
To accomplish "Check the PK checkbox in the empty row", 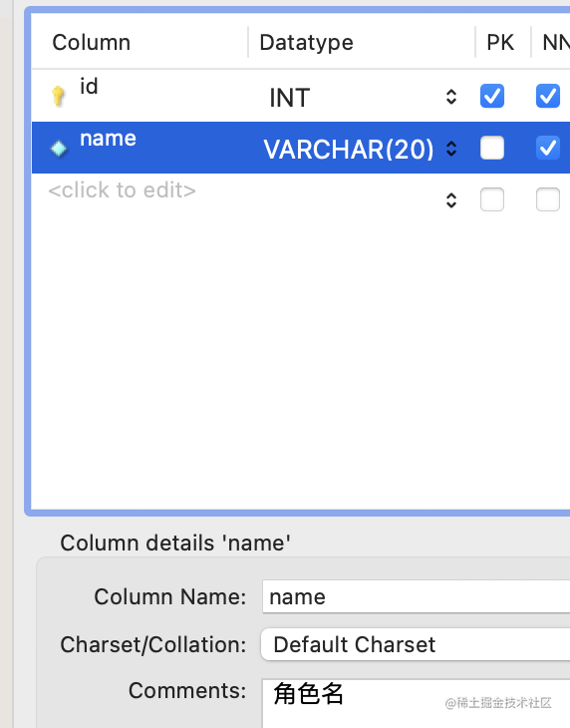I will [492, 199].
